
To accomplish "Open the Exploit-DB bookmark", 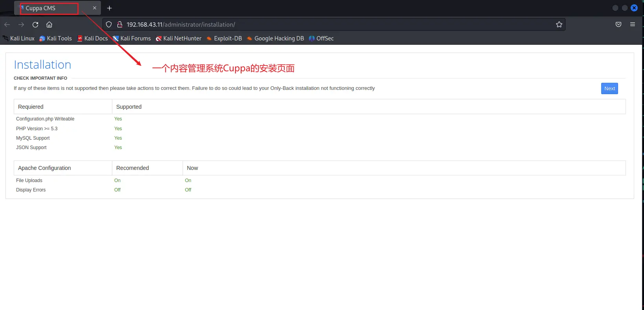I will tap(224, 38).
